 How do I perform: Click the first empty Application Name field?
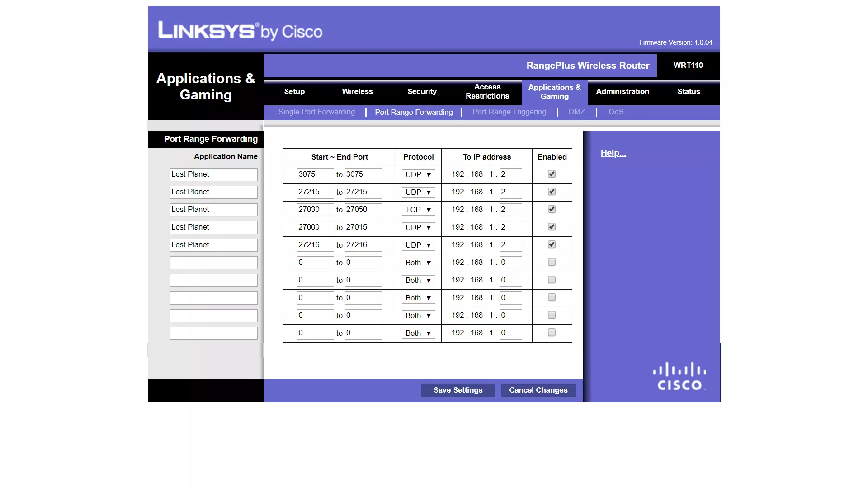pyautogui.click(x=213, y=263)
